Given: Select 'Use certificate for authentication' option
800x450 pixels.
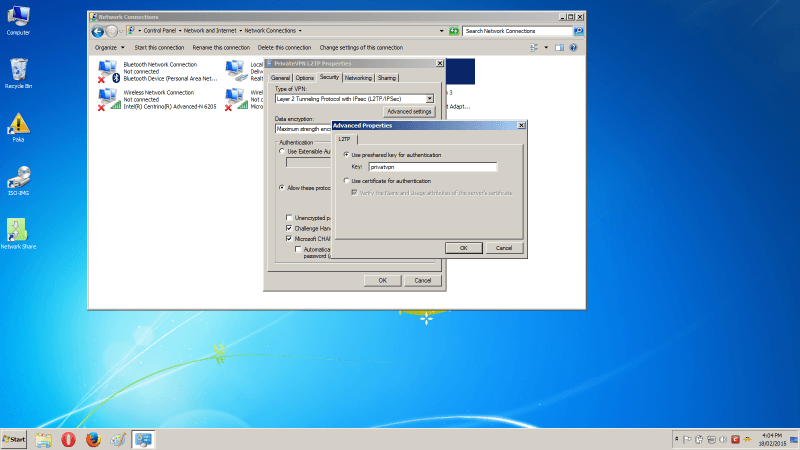Looking at the screenshot, I should click(346, 180).
